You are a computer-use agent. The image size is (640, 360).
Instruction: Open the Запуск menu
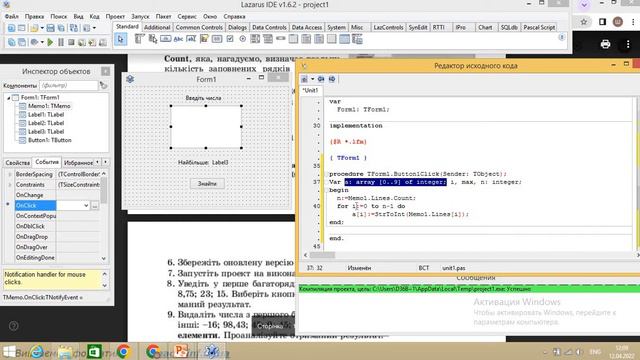pyautogui.click(x=140, y=17)
